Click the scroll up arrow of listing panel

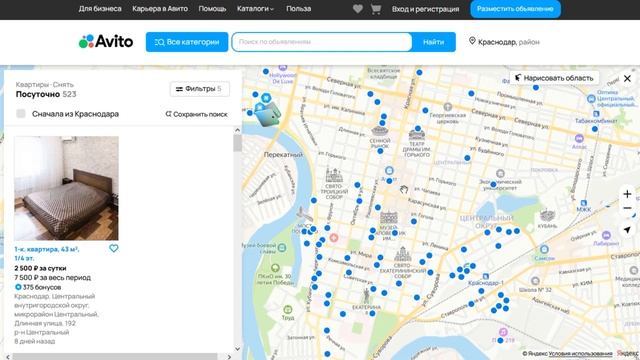click(x=237, y=130)
